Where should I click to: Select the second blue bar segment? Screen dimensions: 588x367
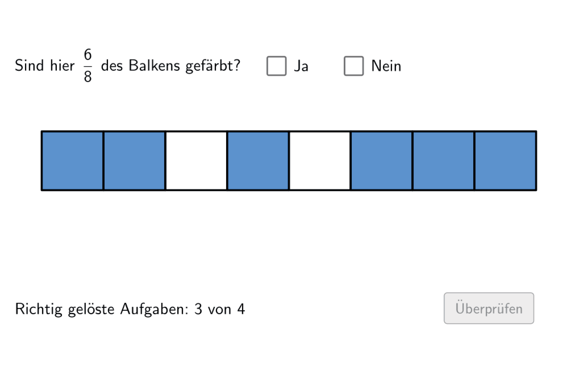[x=134, y=161]
